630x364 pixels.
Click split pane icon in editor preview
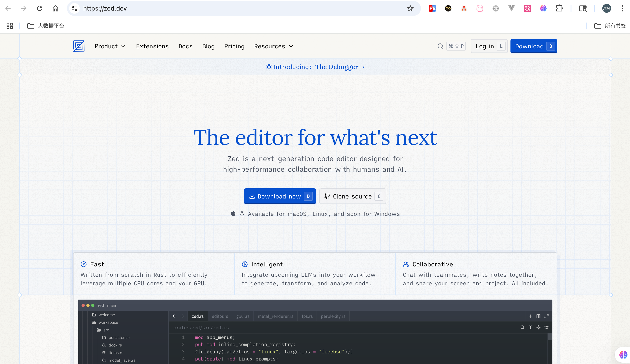(x=538, y=316)
